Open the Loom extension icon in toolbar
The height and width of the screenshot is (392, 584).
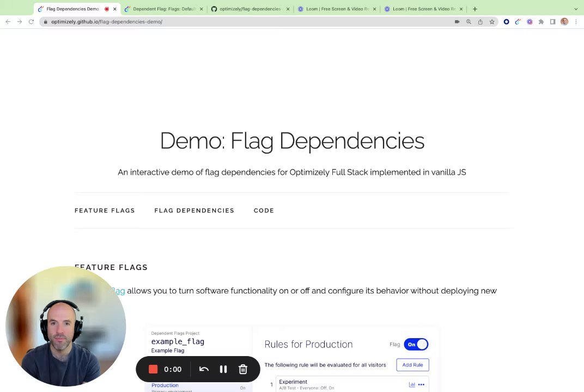click(530, 22)
